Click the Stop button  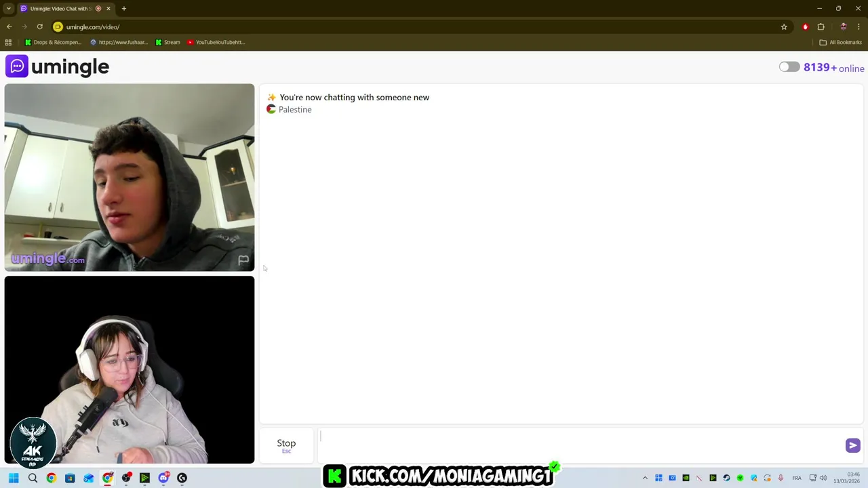(x=286, y=445)
